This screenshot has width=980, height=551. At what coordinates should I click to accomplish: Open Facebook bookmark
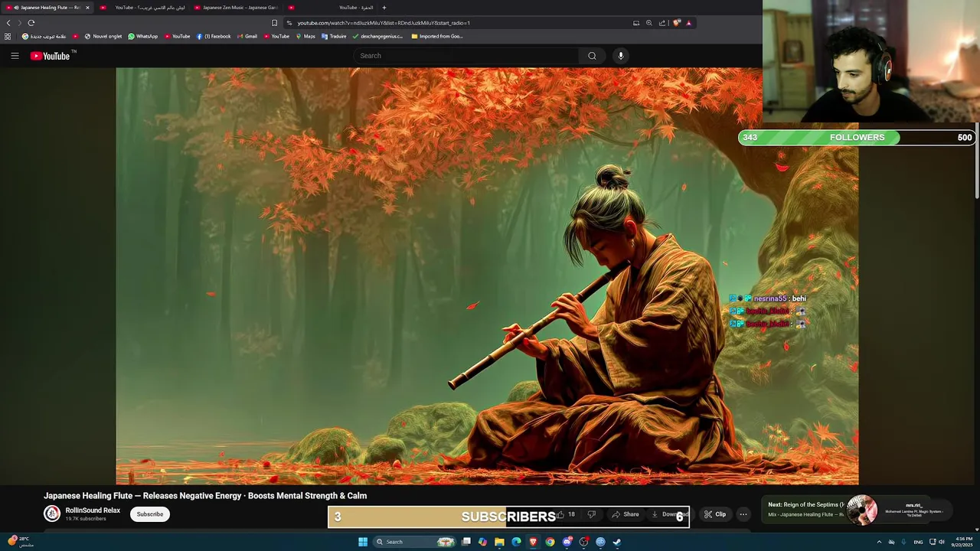pos(214,36)
